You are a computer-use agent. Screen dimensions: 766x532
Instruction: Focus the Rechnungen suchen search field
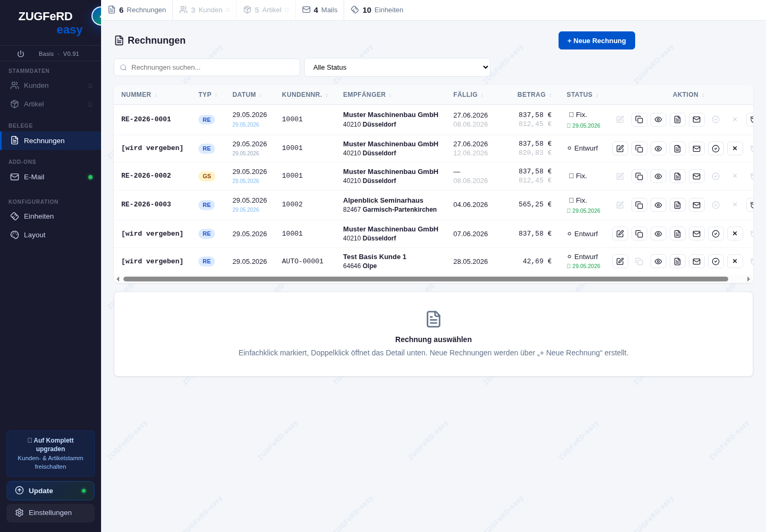[x=207, y=68]
